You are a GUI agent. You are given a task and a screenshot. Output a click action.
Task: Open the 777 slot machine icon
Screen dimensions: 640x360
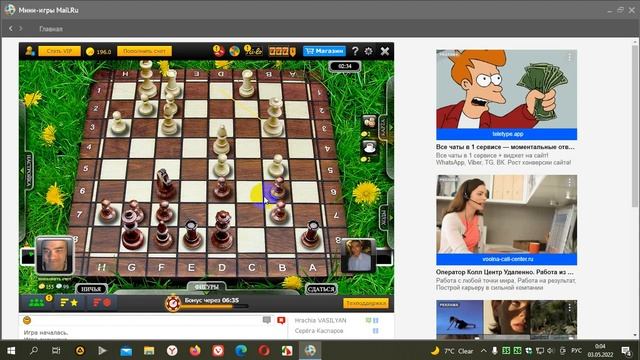pyautogui.click(x=282, y=51)
